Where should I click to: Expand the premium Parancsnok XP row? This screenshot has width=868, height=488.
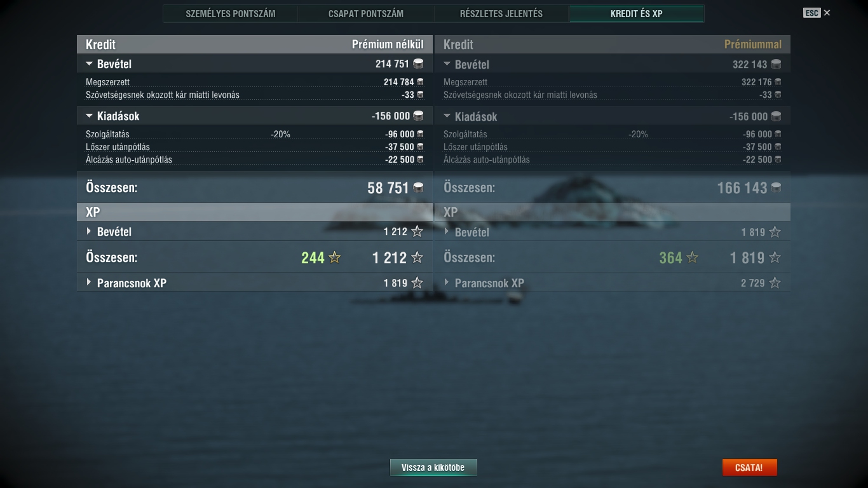[447, 283]
